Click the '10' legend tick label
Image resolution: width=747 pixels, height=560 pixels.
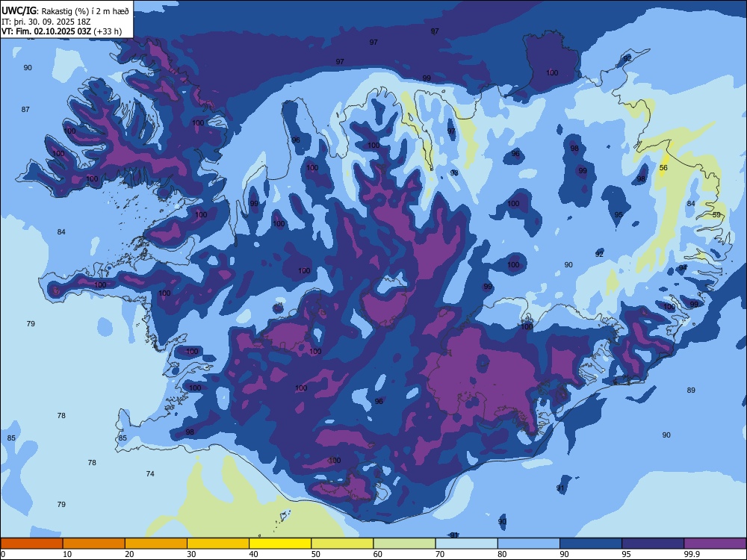pyautogui.click(x=67, y=554)
